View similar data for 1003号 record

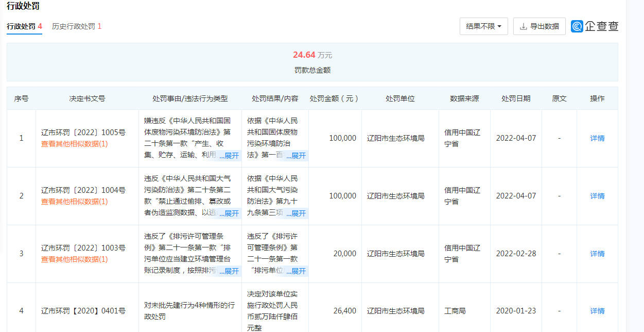(75, 259)
